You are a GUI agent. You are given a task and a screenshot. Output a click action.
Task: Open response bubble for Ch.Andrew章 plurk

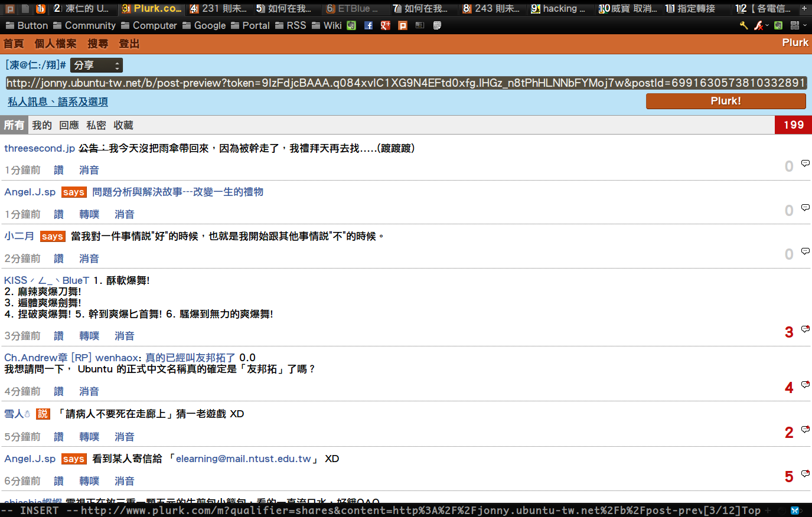[x=806, y=384]
